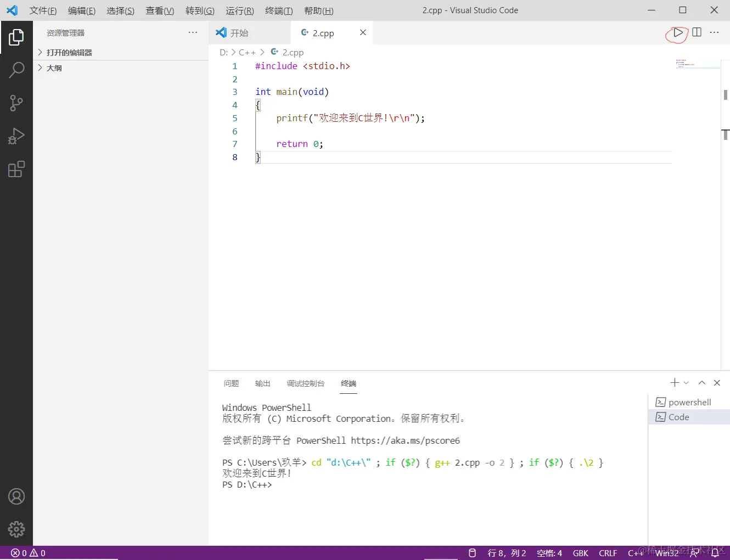
Task: Close the bottom terminal panel
Action: (x=717, y=383)
